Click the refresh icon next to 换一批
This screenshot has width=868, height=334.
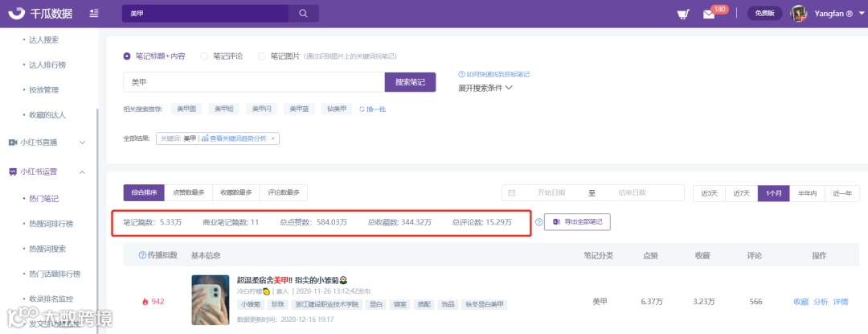point(362,109)
